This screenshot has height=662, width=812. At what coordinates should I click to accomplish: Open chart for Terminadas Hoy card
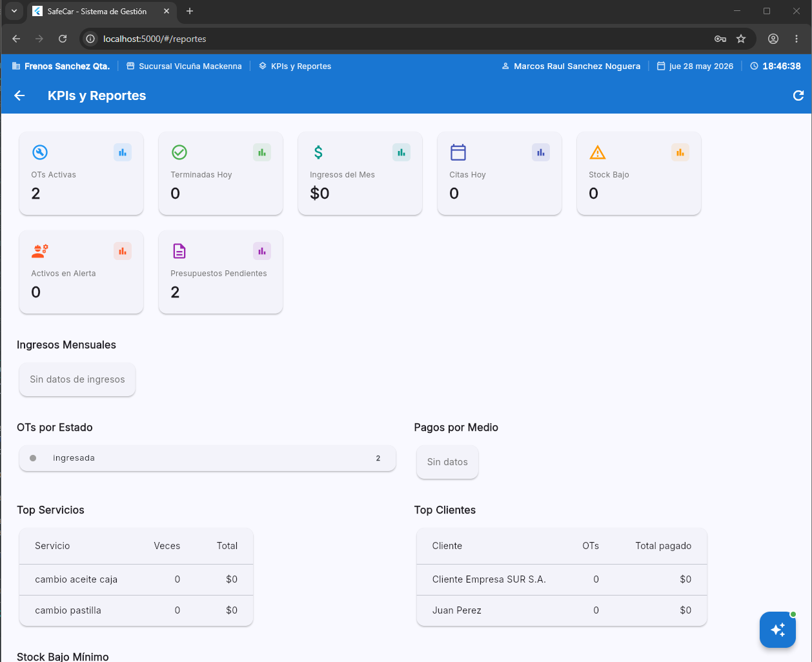coord(262,152)
